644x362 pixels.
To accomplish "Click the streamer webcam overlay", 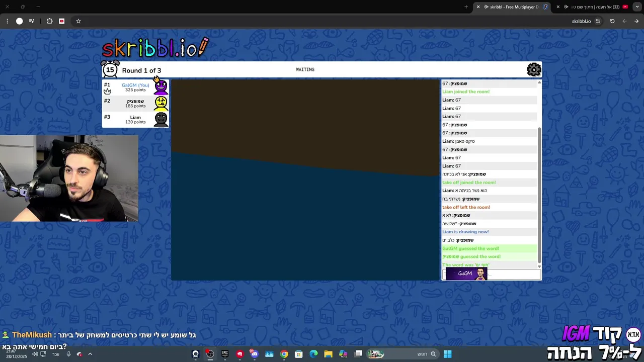I will pyautogui.click(x=69, y=178).
